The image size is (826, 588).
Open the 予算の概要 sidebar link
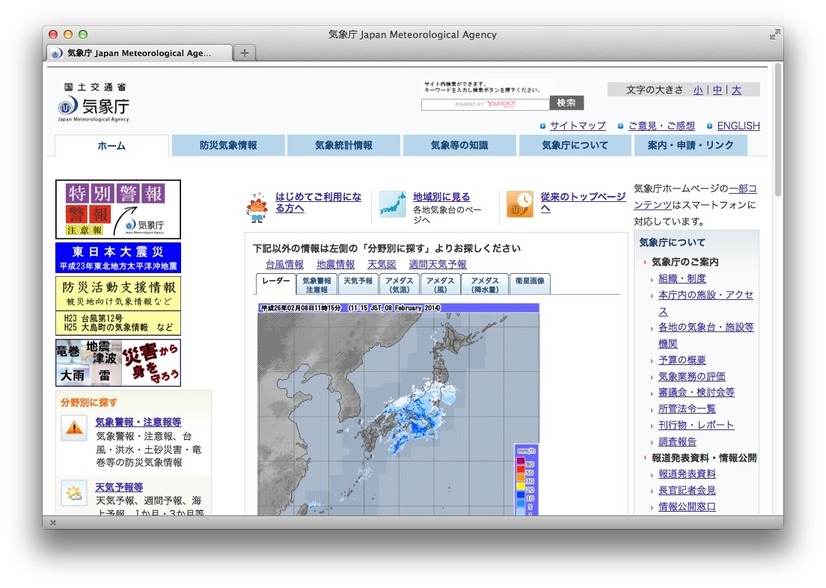[682, 360]
